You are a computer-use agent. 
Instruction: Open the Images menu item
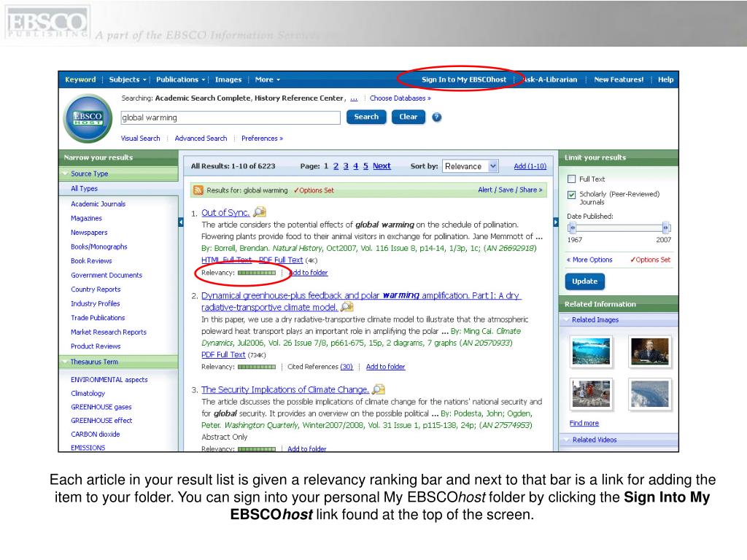point(228,79)
